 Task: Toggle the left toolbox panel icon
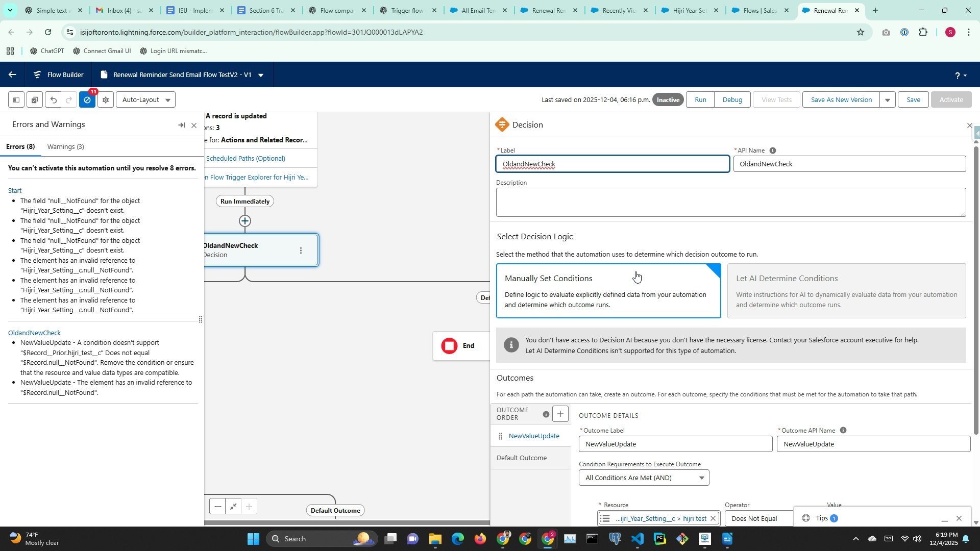click(x=16, y=100)
